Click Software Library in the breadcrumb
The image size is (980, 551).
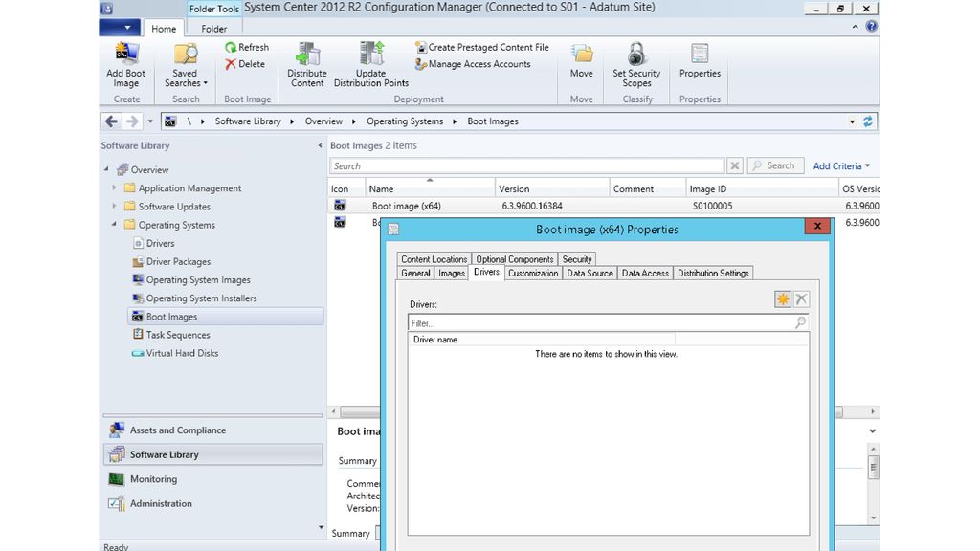[x=248, y=121]
